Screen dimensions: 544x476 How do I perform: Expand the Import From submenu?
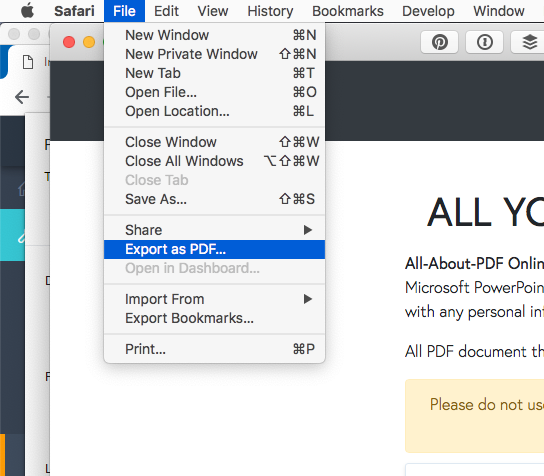pos(214,299)
